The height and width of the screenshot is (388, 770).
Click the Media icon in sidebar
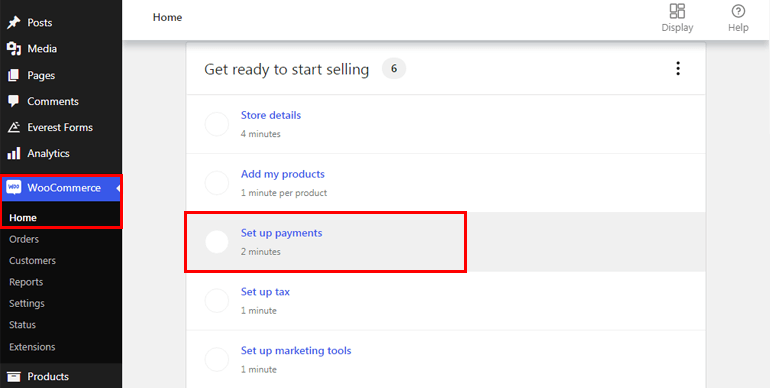pyautogui.click(x=14, y=49)
